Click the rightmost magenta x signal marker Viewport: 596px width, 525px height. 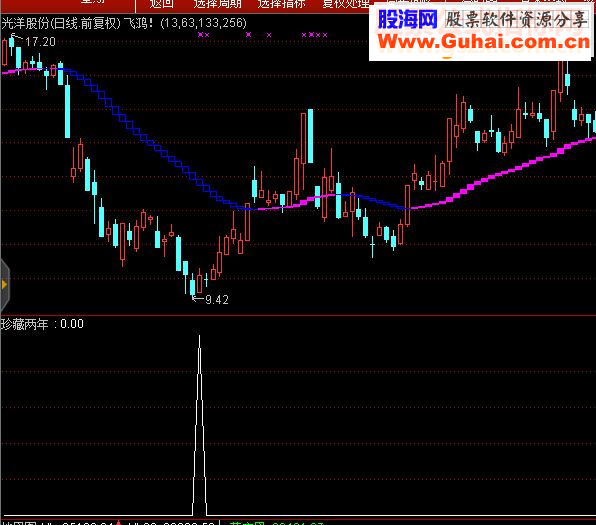pyautogui.click(x=325, y=35)
